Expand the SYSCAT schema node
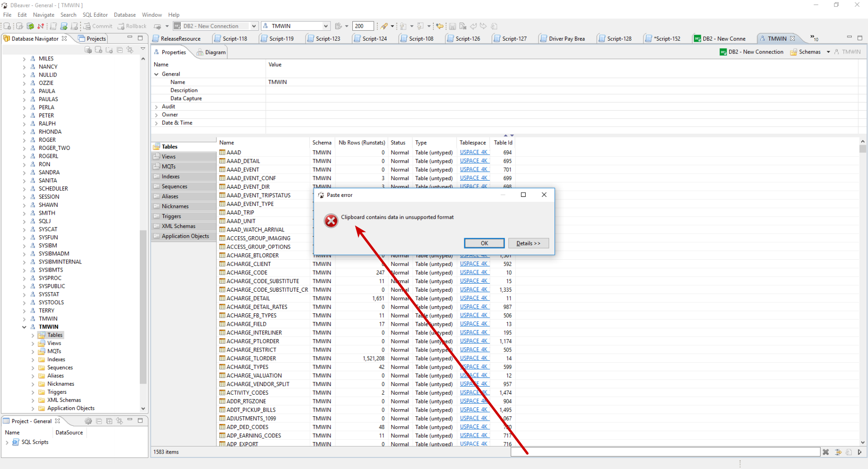The height and width of the screenshot is (469, 868). tap(24, 229)
